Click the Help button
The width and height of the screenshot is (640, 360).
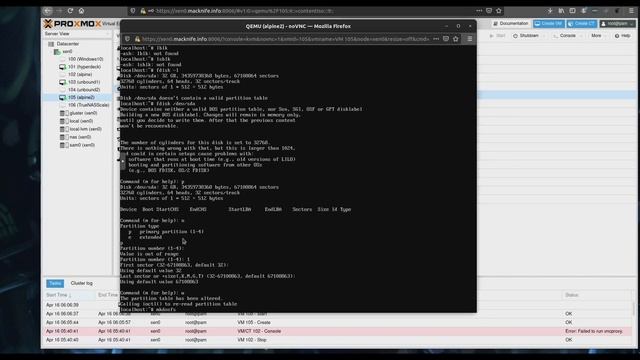(x=622, y=36)
